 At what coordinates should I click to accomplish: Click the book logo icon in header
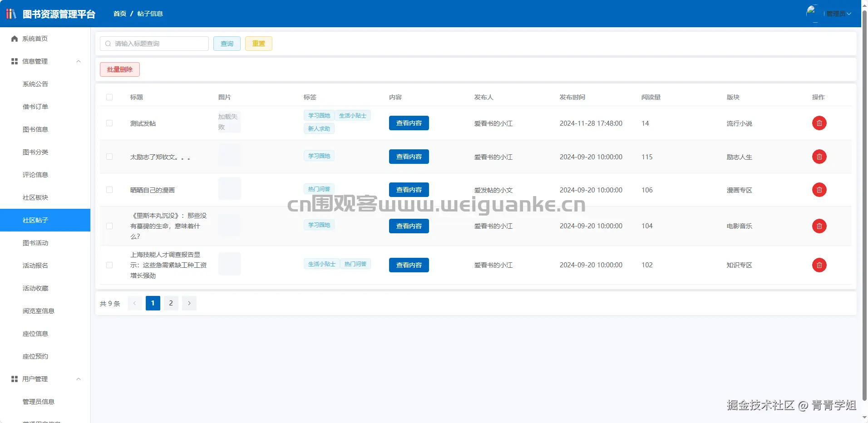pyautogui.click(x=11, y=14)
